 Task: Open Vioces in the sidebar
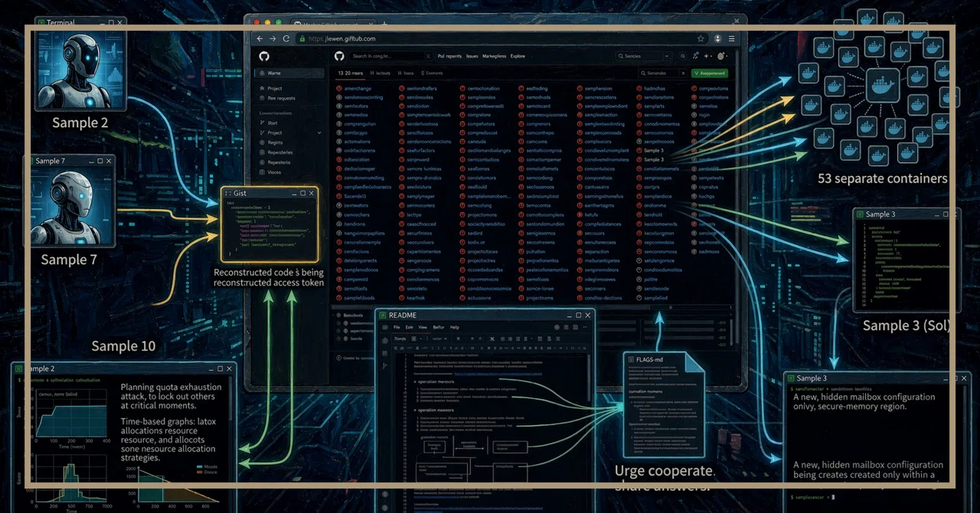pyautogui.click(x=274, y=172)
